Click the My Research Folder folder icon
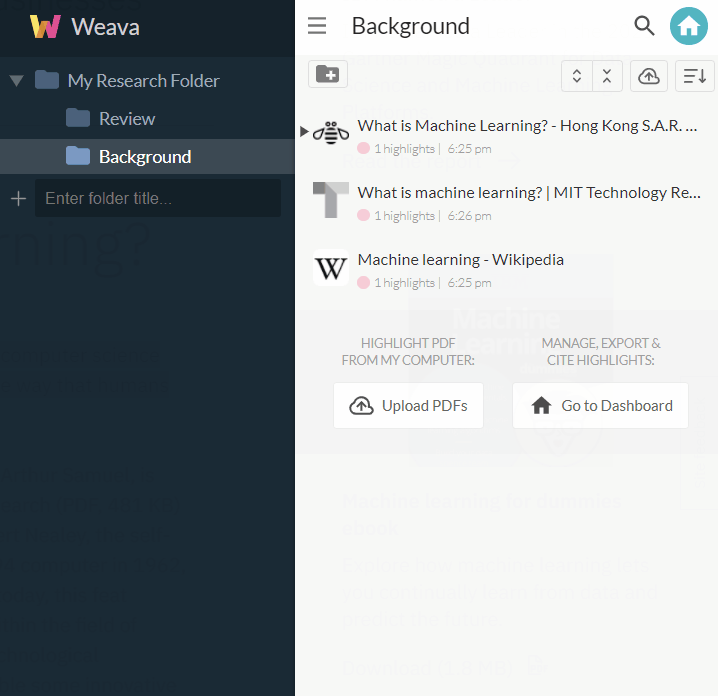The height and width of the screenshot is (696, 718). (47, 80)
